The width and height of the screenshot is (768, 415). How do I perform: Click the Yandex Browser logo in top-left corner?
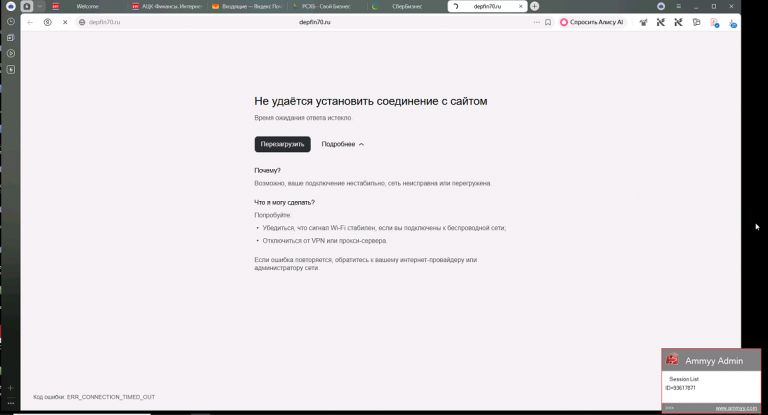click(x=10, y=6)
